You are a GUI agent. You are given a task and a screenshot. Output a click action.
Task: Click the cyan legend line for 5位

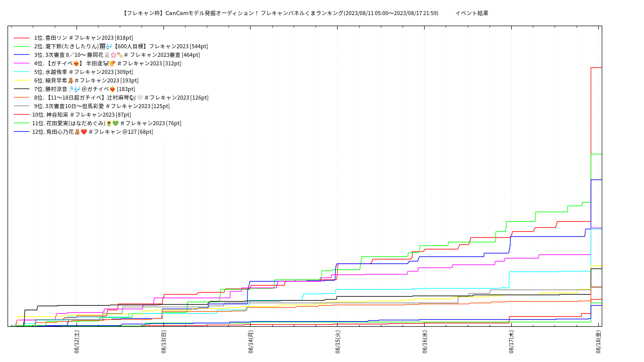pos(22,72)
